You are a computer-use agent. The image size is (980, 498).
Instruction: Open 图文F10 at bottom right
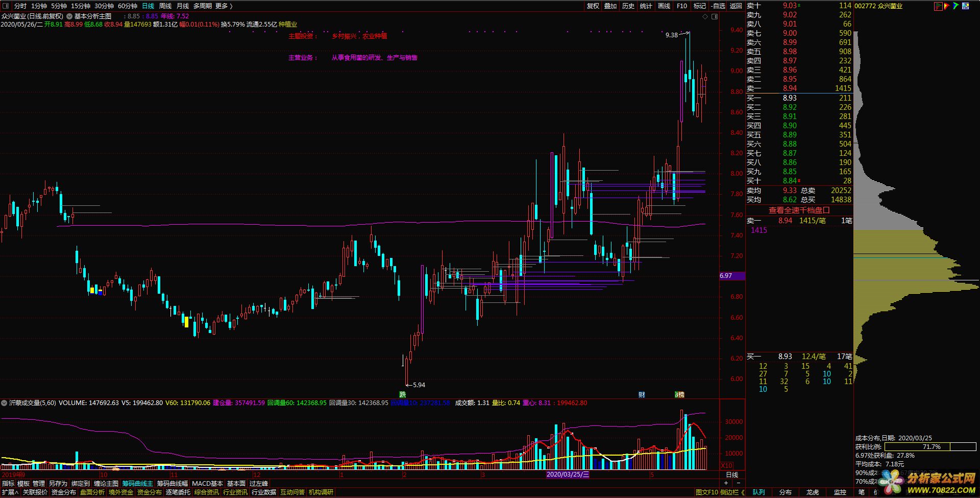click(x=706, y=492)
